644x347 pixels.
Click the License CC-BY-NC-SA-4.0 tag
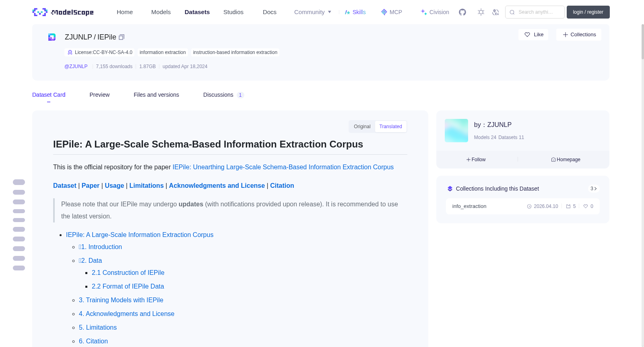[x=99, y=52]
